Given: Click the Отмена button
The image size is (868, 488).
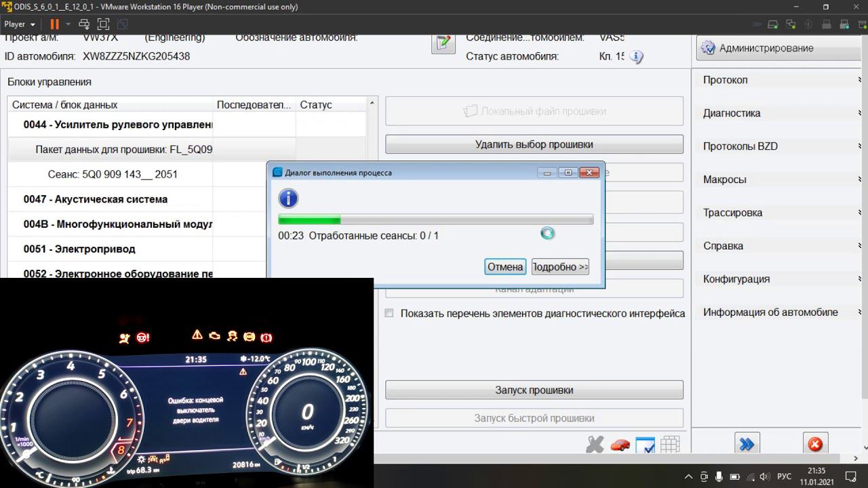Looking at the screenshot, I should click(x=505, y=267).
